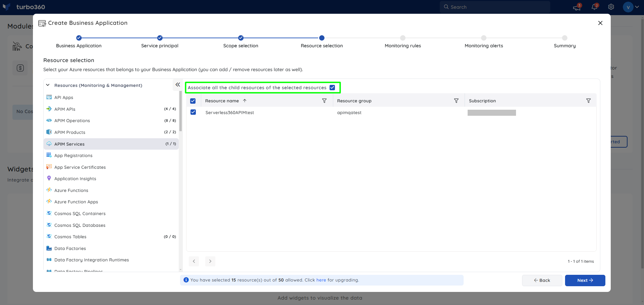Viewport: 644px width, 305px height.
Task: Select Cosmos Tables in resource tree
Action: [x=111, y=237]
